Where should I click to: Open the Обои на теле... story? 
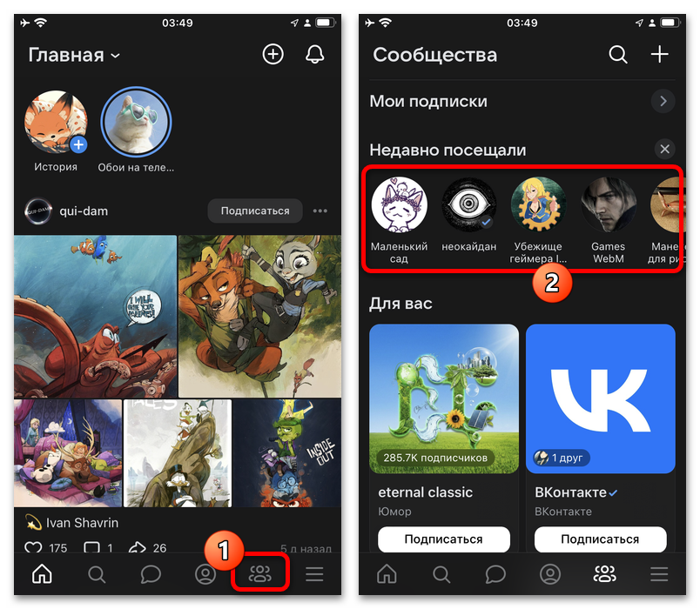click(136, 122)
